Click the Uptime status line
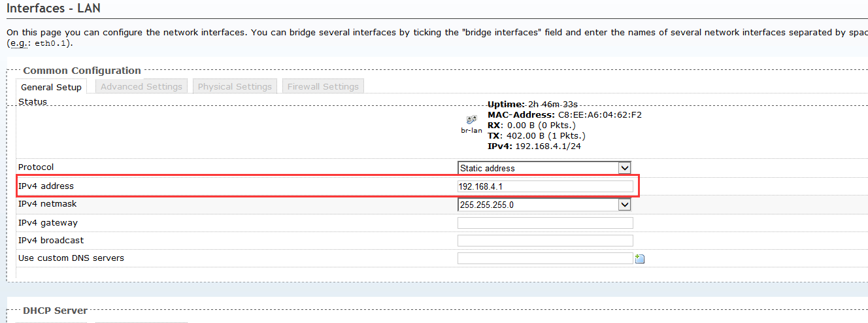The width and height of the screenshot is (868, 323). pos(533,105)
